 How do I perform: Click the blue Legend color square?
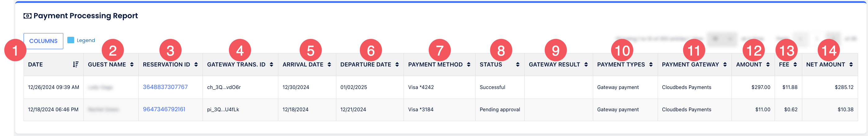click(x=71, y=40)
